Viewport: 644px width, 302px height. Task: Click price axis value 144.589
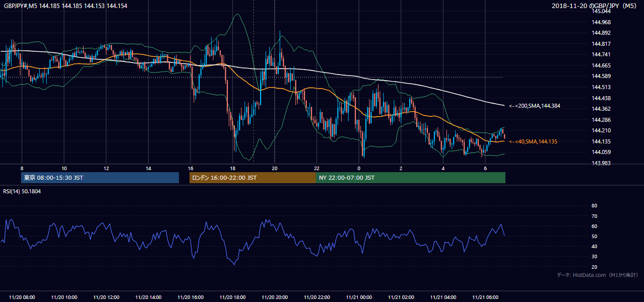[x=601, y=77]
